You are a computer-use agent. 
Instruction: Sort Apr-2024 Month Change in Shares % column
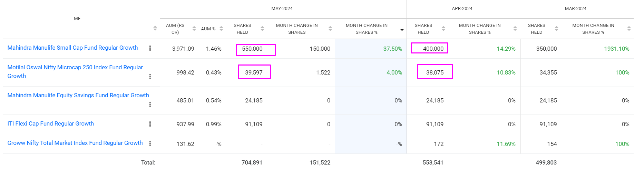[515, 29]
